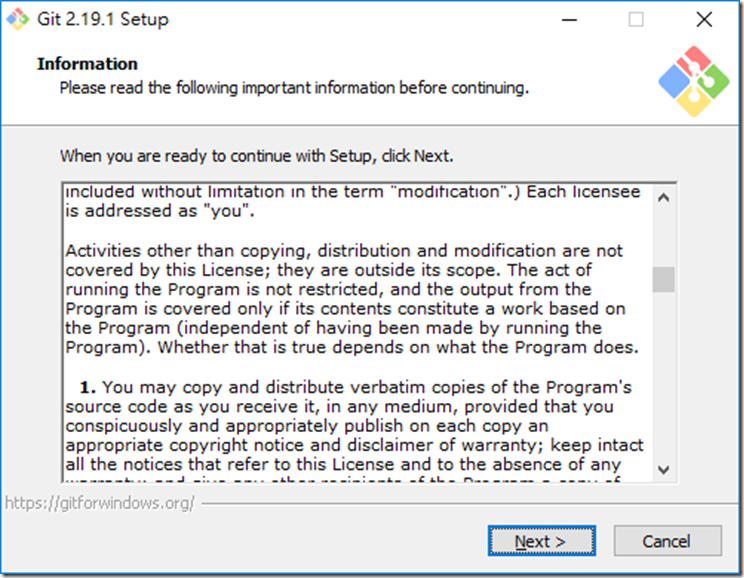Click inside the license text area

coord(357,332)
